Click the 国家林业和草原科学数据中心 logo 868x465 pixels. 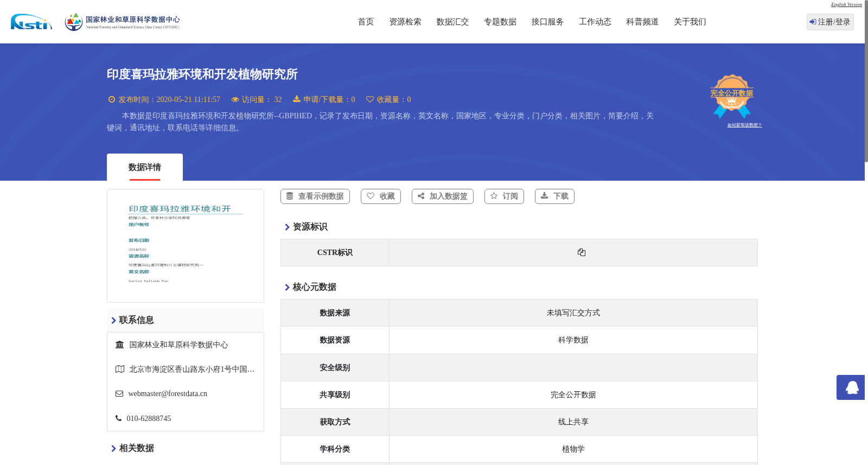[x=122, y=22]
